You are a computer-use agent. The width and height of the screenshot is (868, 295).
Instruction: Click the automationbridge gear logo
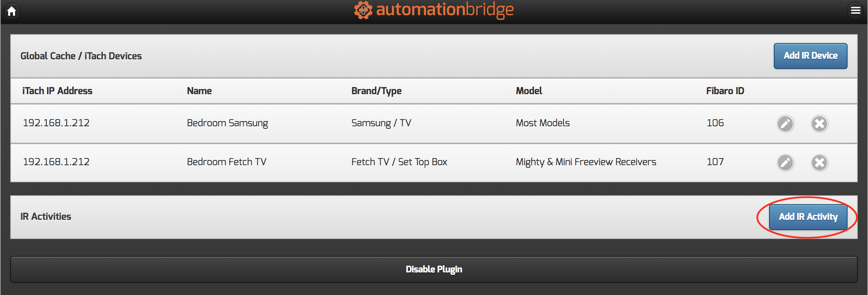(x=363, y=10)
